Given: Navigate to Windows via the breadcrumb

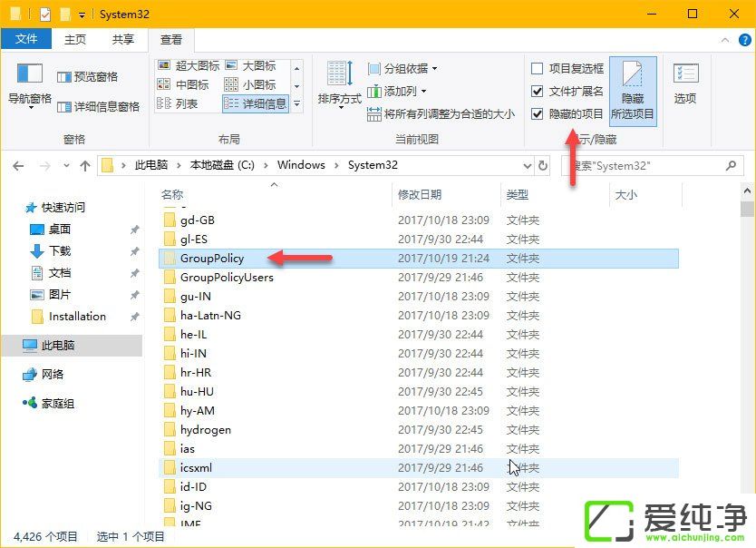Looking at the screenshot, I should 301,165.
